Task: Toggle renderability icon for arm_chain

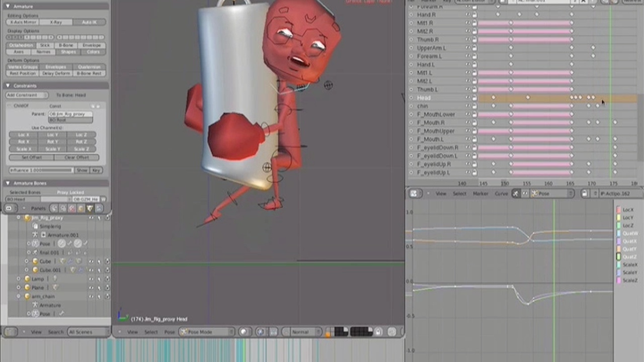Action: (107, 297)
